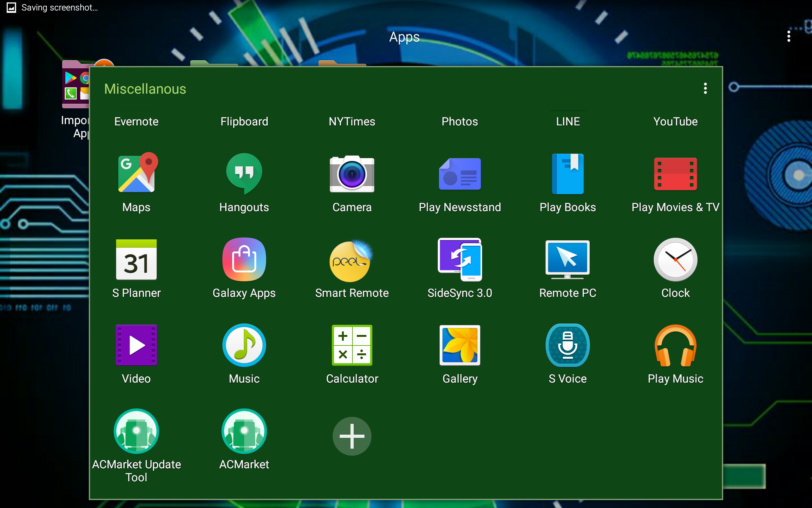This screenshot has height=508, width=812.
Task: Open Photos via its label
Action: 460,121
